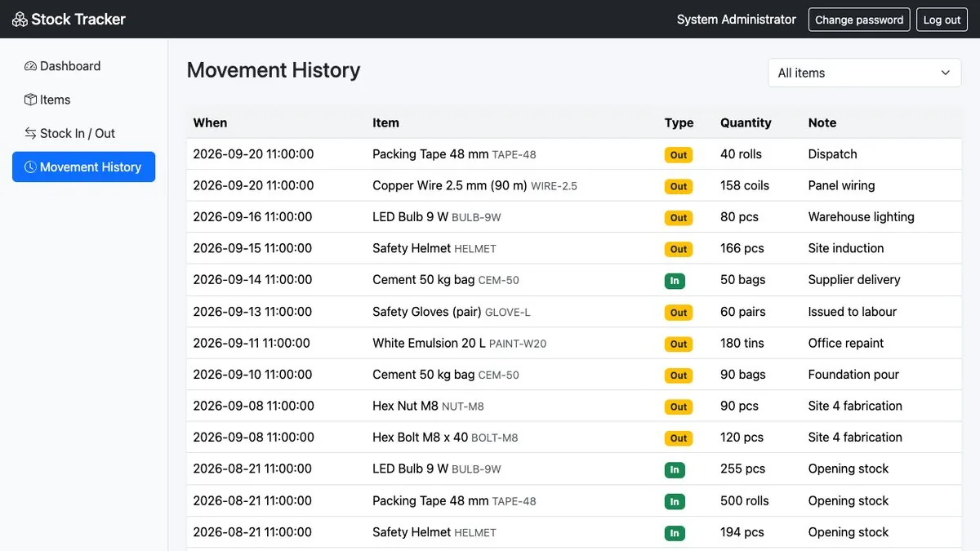Image resolution: width=980 pixels, height=551 pixels.
Task: Click the System Administrator user name
Action: 736,20
